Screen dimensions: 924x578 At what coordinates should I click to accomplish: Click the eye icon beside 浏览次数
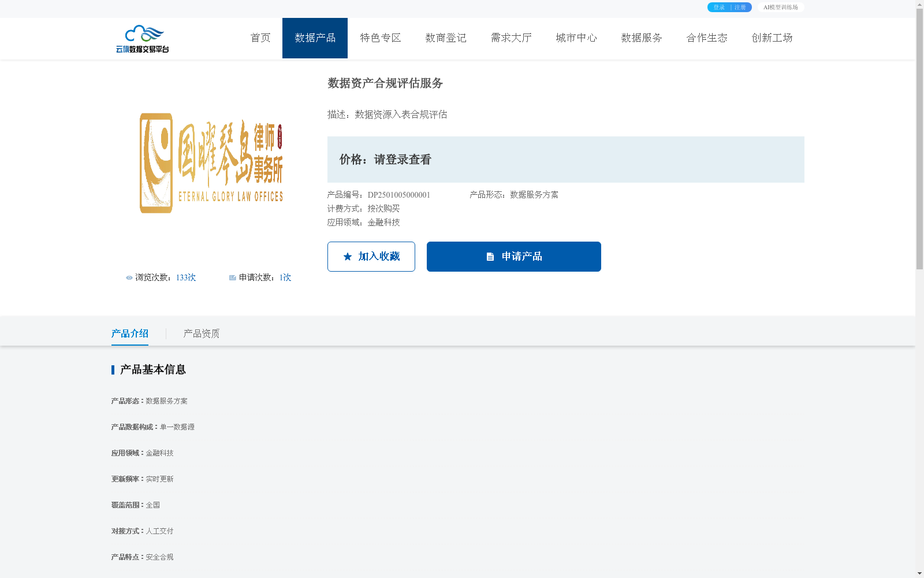tap(129, 278)
